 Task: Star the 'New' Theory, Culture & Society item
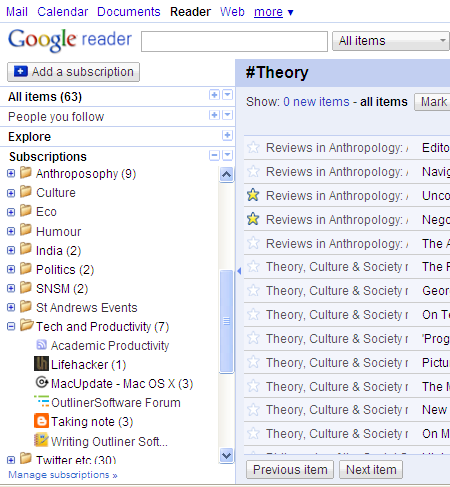pos(253,410)
